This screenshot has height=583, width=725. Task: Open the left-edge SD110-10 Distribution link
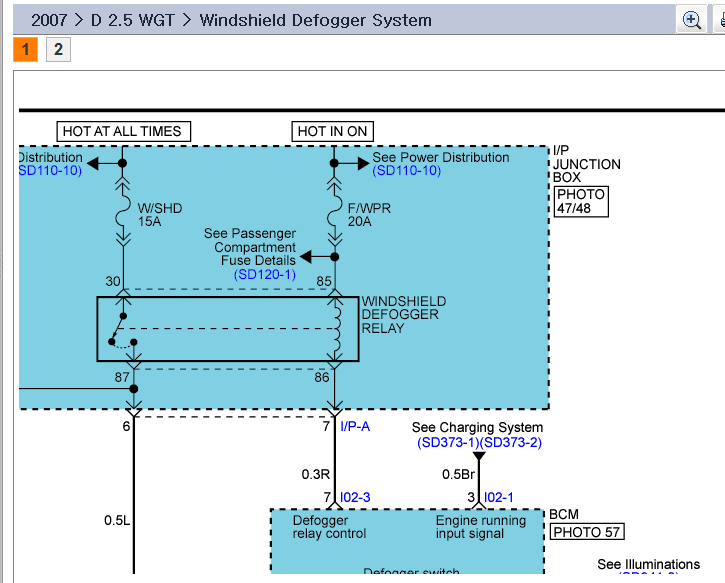50,171
